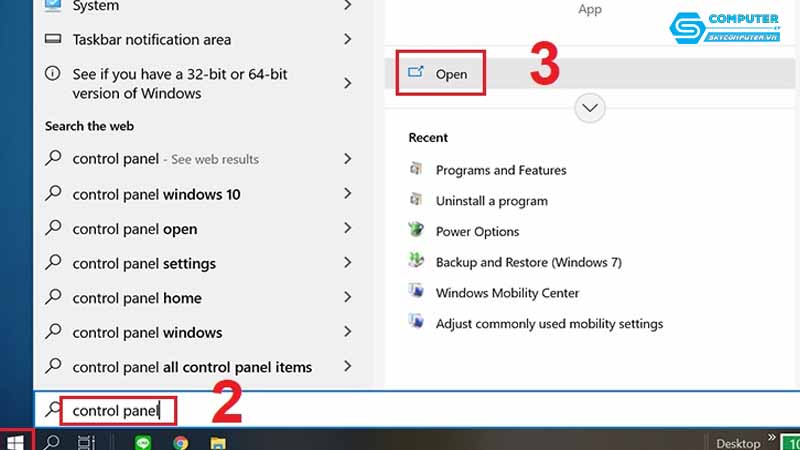The image size is (800, 450).
Task: Open the taskbar search icon
Action: [53, 442]
